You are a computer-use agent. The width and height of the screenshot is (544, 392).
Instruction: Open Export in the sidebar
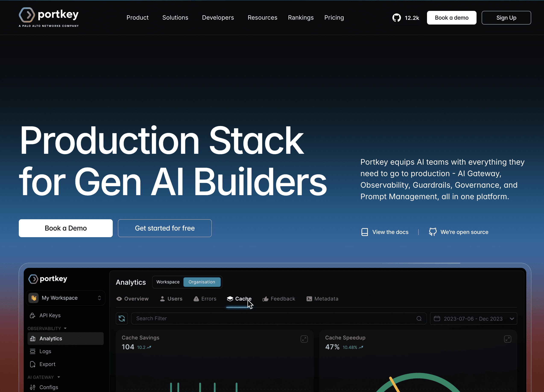[x=66, y=364]
